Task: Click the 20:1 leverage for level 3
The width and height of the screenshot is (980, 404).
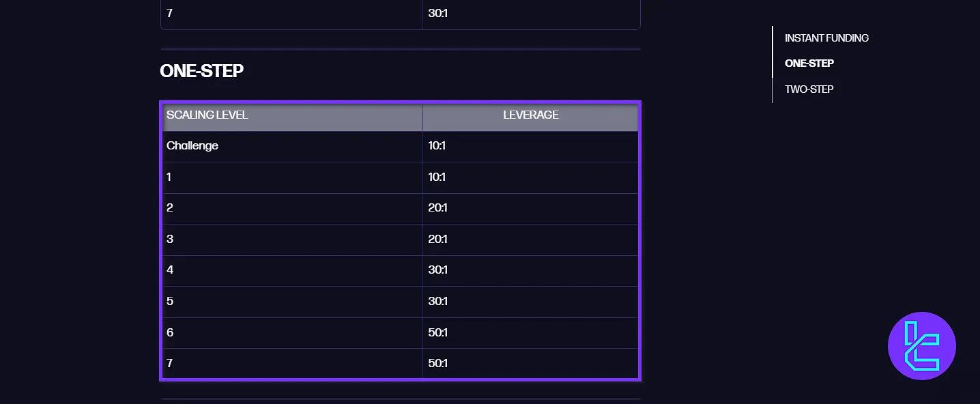Action: (437, 240)
